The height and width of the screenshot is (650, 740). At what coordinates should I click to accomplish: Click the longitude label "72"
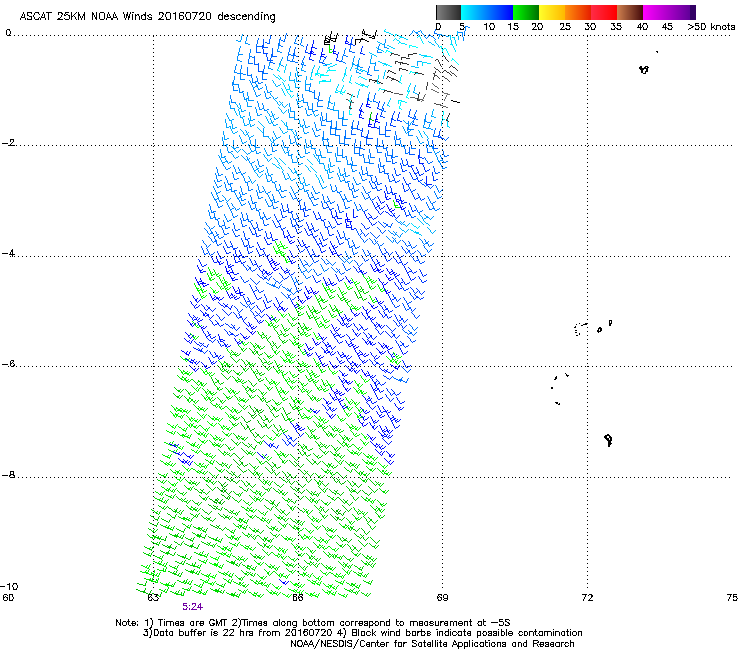[x=587, y=598]
